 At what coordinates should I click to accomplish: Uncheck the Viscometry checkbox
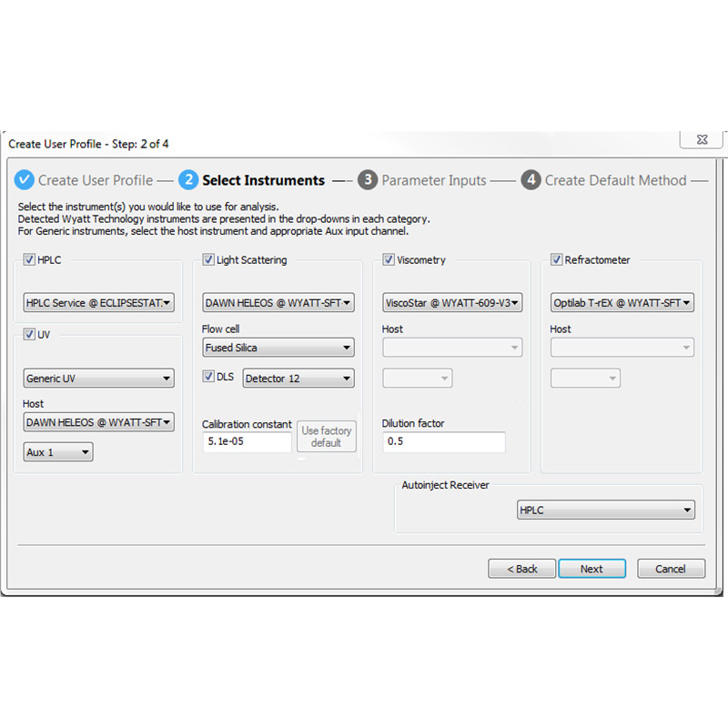tap(389, 259)
